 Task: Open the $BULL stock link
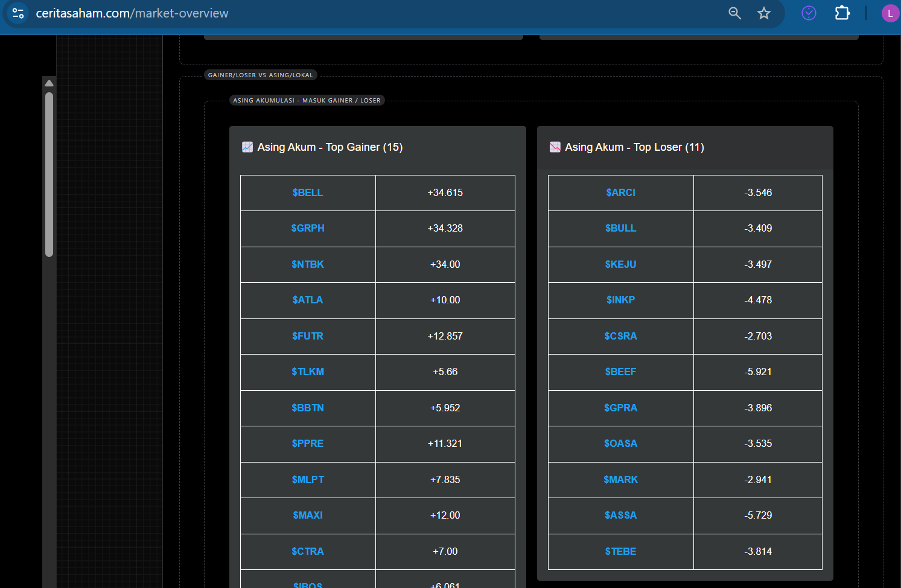coord(621,229)
